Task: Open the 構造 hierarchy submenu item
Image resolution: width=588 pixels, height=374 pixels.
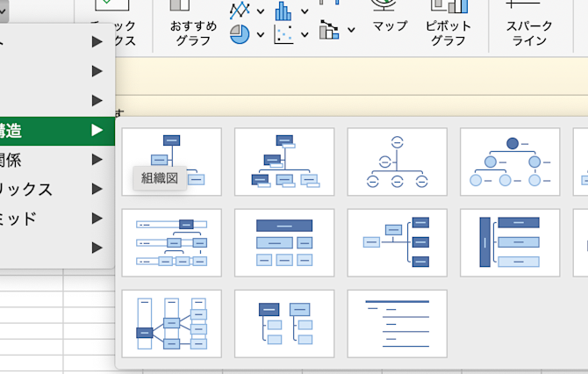Action: tap(57, 131)
